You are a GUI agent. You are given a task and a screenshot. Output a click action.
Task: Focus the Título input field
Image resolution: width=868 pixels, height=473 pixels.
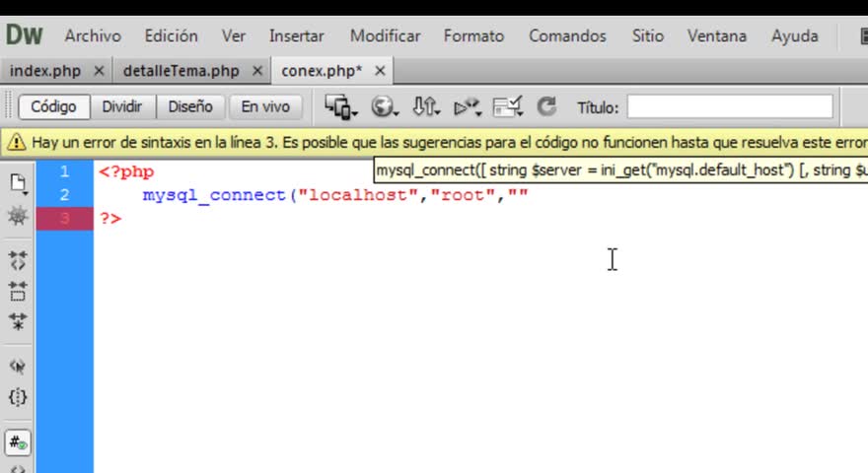pos(730,106)
